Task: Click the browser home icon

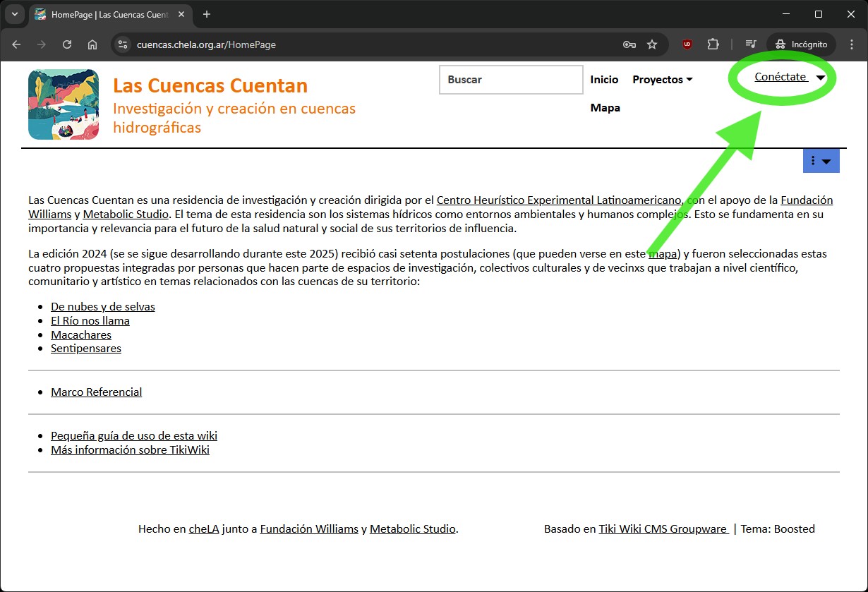Action: (92, 44)
